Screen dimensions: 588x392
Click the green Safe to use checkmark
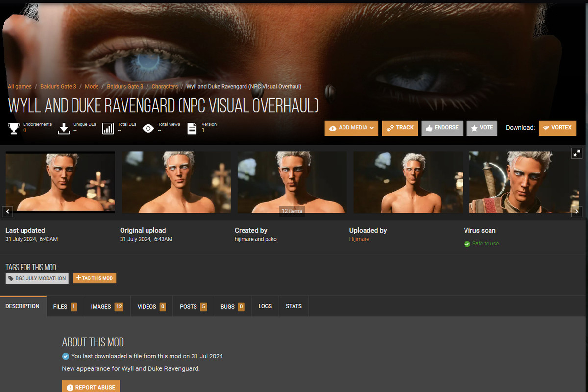coord(467,244)
